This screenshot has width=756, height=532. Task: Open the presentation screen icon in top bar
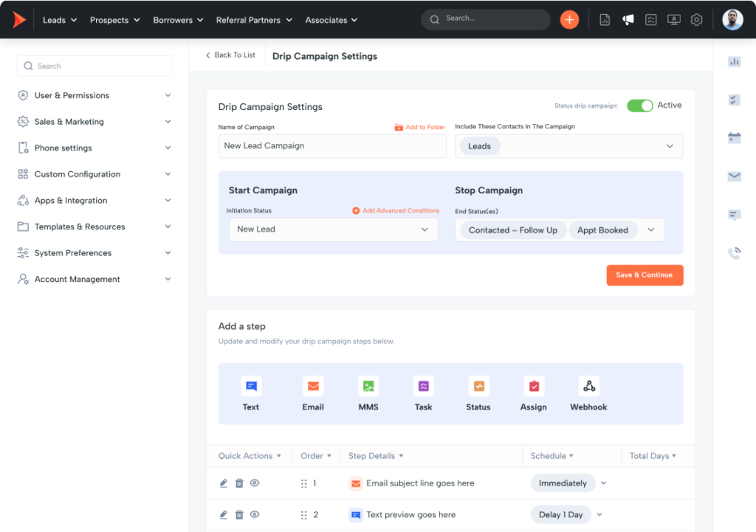[x=673, y=20]
